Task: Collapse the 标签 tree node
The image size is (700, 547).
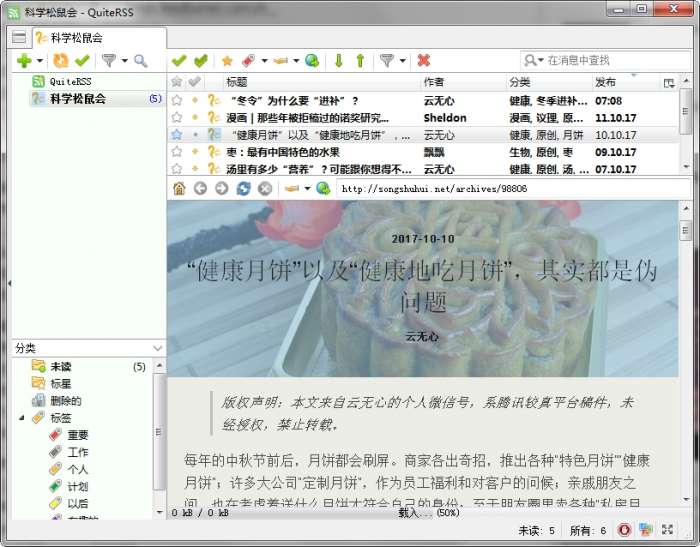Action: click(21, 418)
